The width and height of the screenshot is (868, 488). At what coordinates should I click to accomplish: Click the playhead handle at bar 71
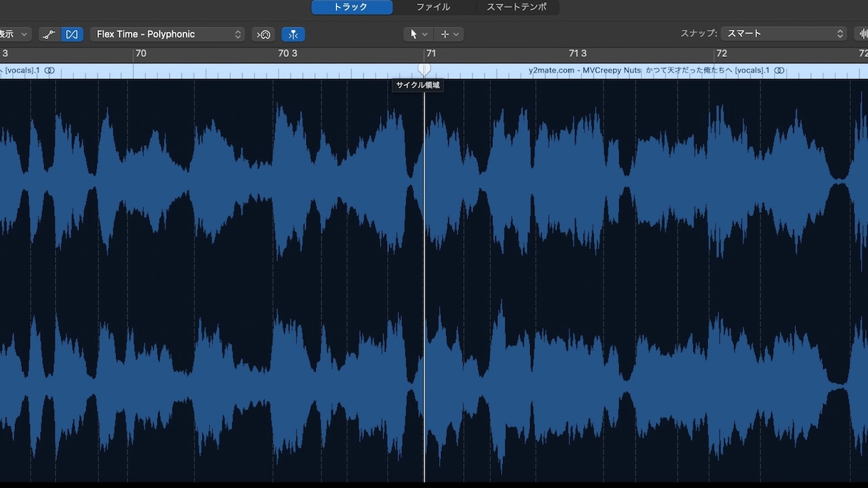coord(424,68)
